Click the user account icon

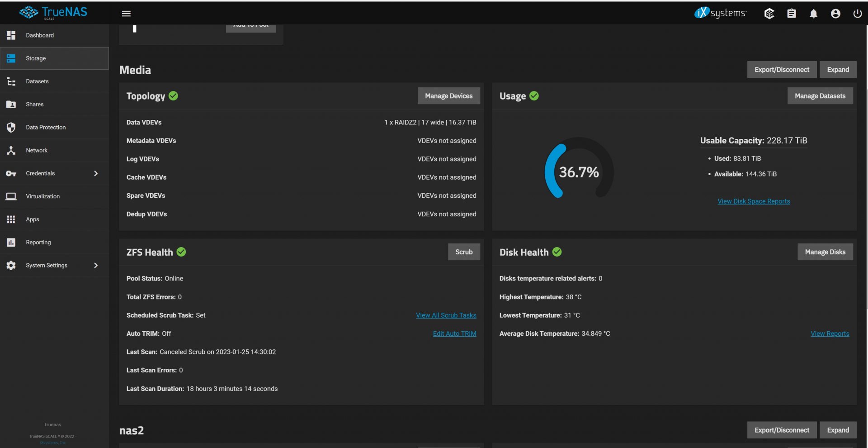pyautogui.click(x=835, y=14)
